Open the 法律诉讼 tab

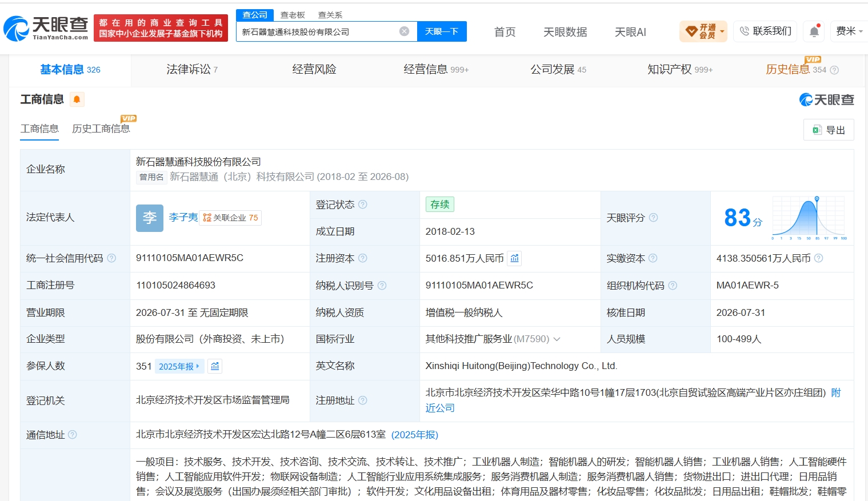pyautogui.click(x=192, y=70)
